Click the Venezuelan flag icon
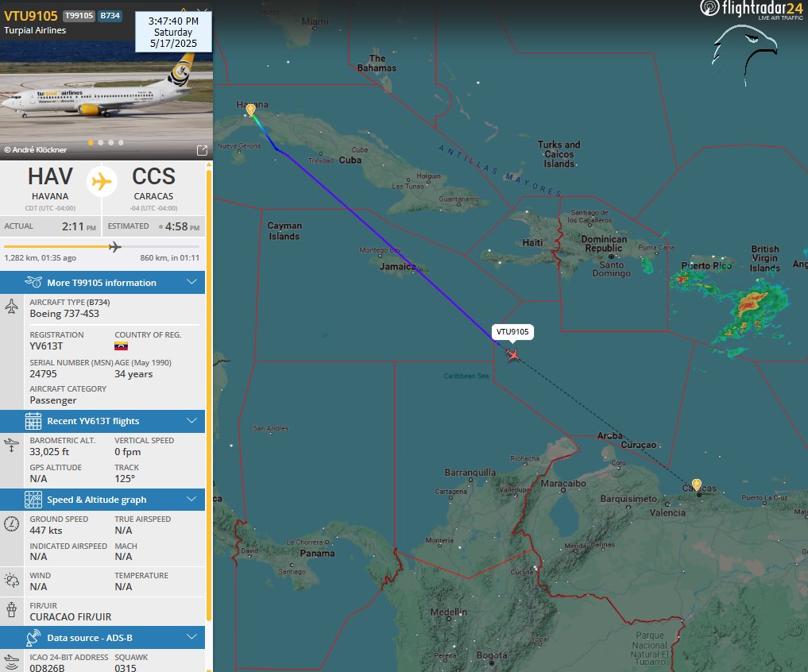Viewport: 808px width, 672px height. click(x=121, y=346)
